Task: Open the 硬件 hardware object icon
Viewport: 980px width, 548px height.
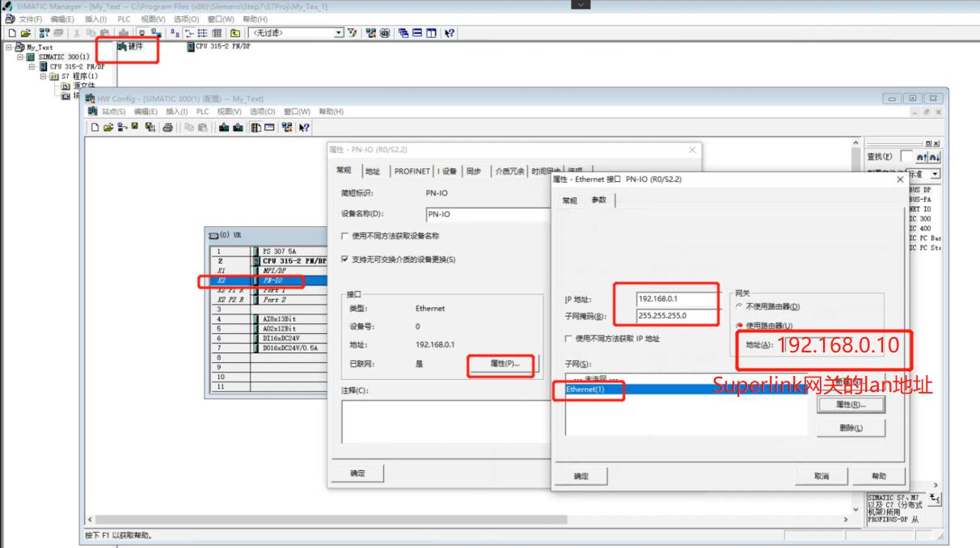Action: pos(123,47)
